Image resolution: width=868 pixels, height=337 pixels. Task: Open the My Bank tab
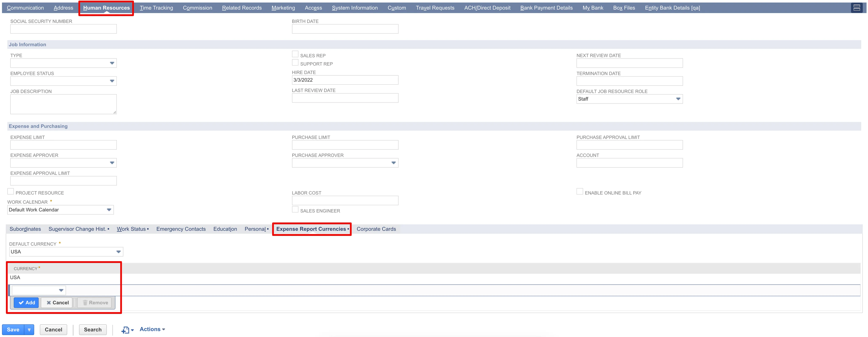593,8
